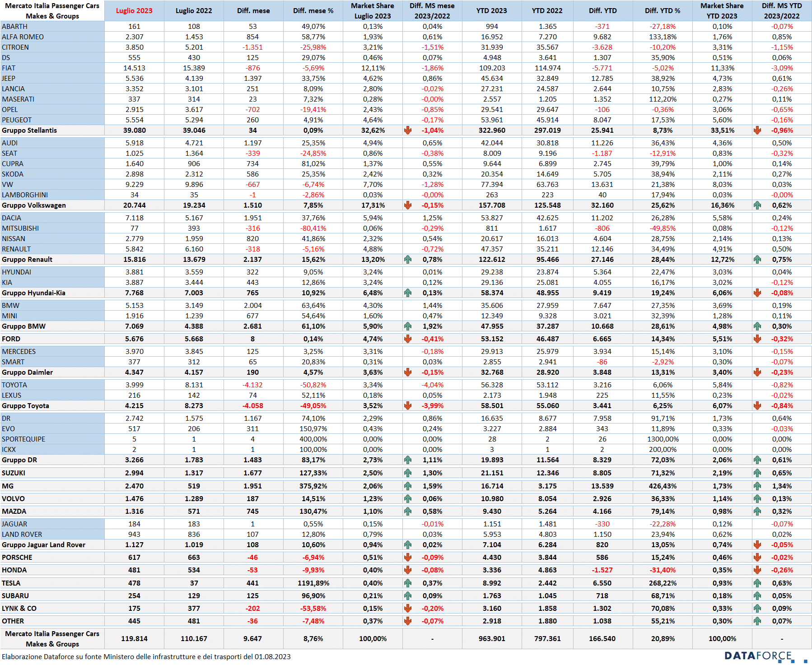Screen dimensions: 812x665
Task: Click the YTD total 963.901
Action: coord(492,639)
